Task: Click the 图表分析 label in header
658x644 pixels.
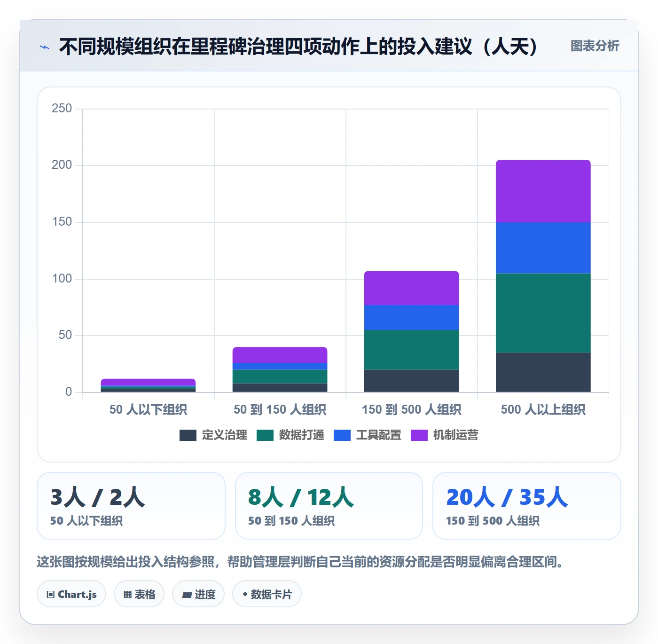Action: (595, 46)
